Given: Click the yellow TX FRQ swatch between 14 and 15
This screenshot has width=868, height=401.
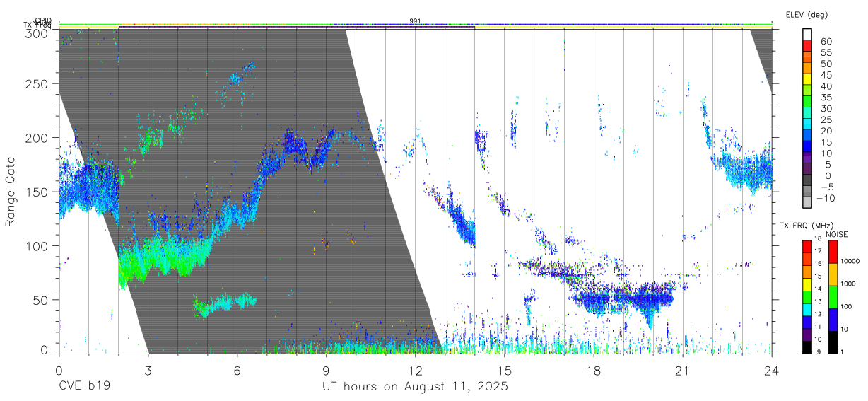Looking at the screenshot, I should click(x=807, y=284).
